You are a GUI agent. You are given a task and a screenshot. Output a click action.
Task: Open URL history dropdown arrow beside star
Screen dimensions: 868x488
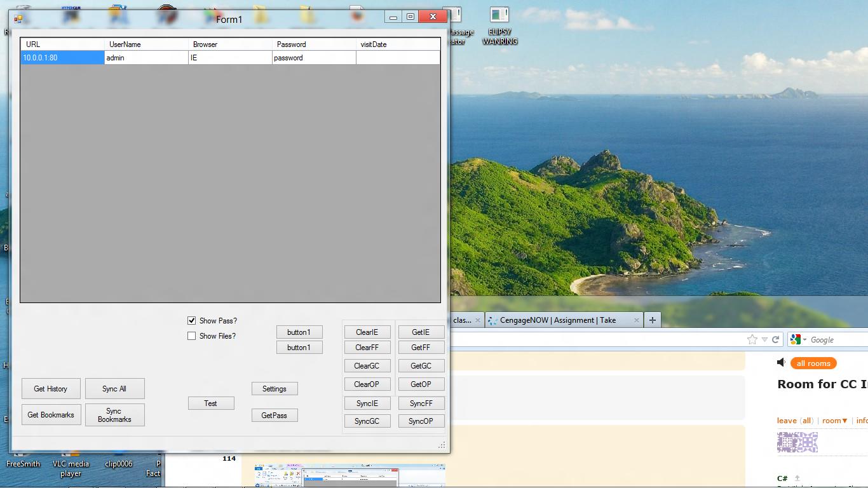(x=764, y=340)
